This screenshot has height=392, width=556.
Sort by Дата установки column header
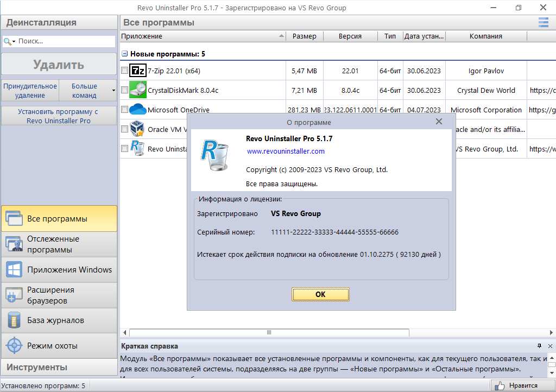coord(424,36)
